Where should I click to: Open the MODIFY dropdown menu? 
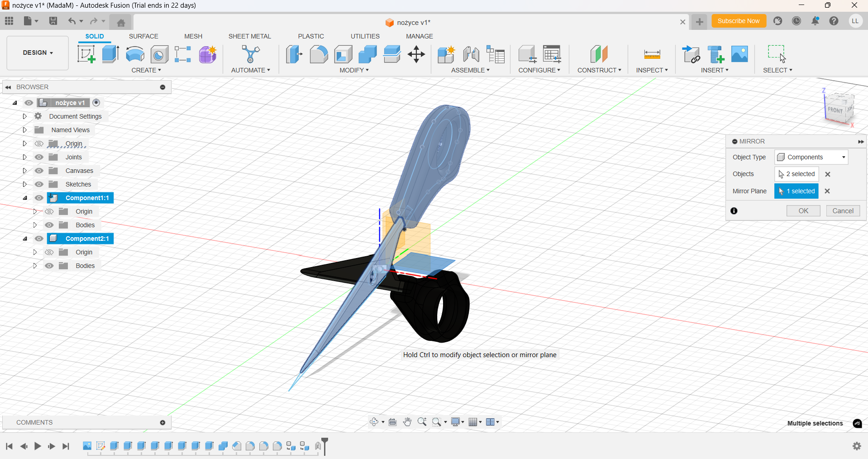tap(354, 70)
